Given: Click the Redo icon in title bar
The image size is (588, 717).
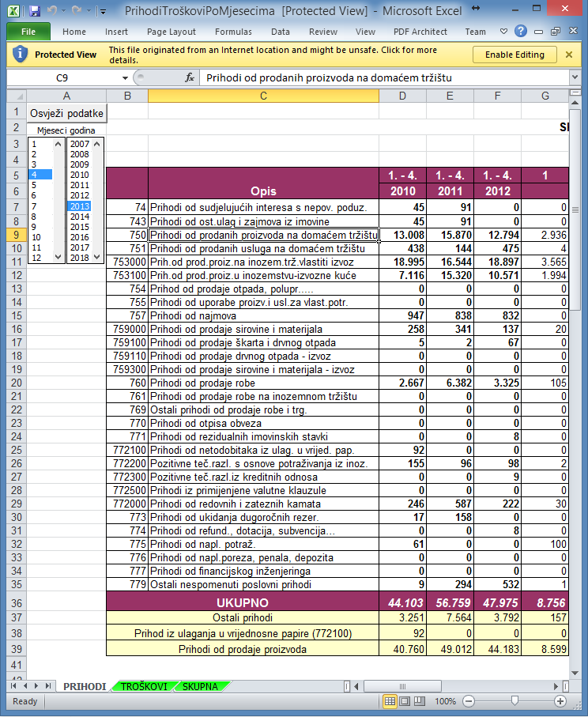Looking at the screenshot, I should tap(77, 10).
